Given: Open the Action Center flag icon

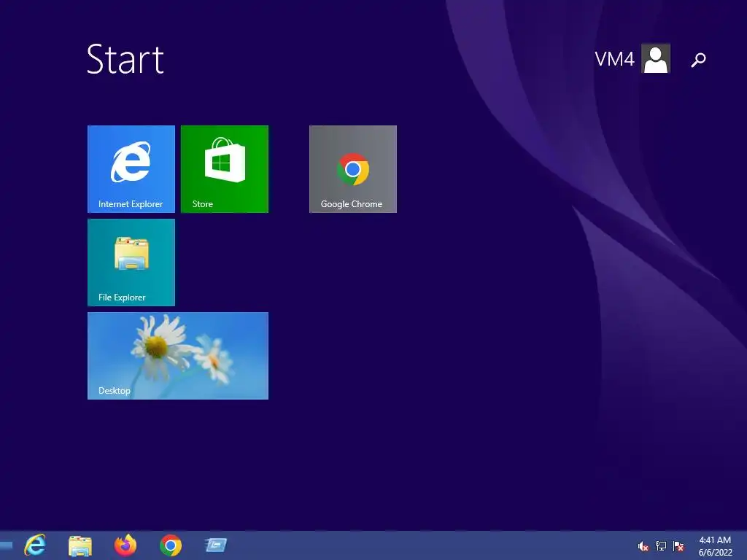Looking at the screenshot, I should tap(678, 546).
